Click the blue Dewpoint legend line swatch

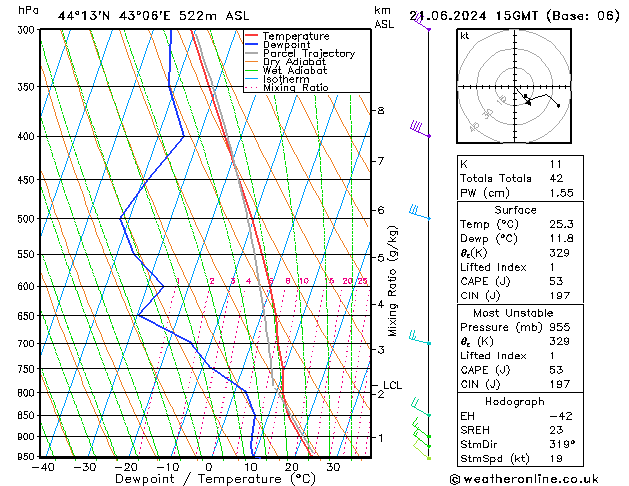click(x=251, y=44)
